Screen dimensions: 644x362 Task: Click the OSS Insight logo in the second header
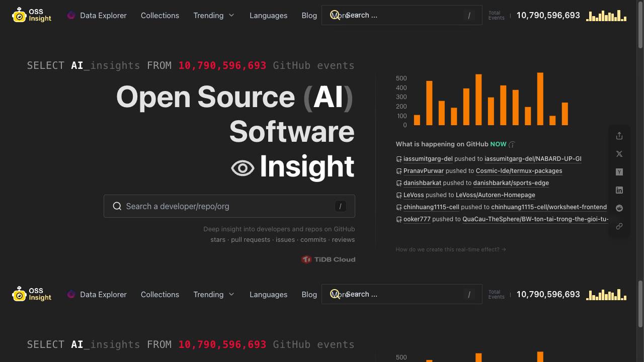pos(32,294)
